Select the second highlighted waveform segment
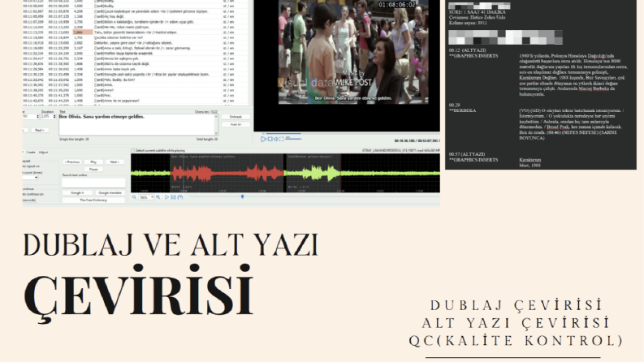The height and width of the screenshot is (362, 644). click(x=313, y=173)
